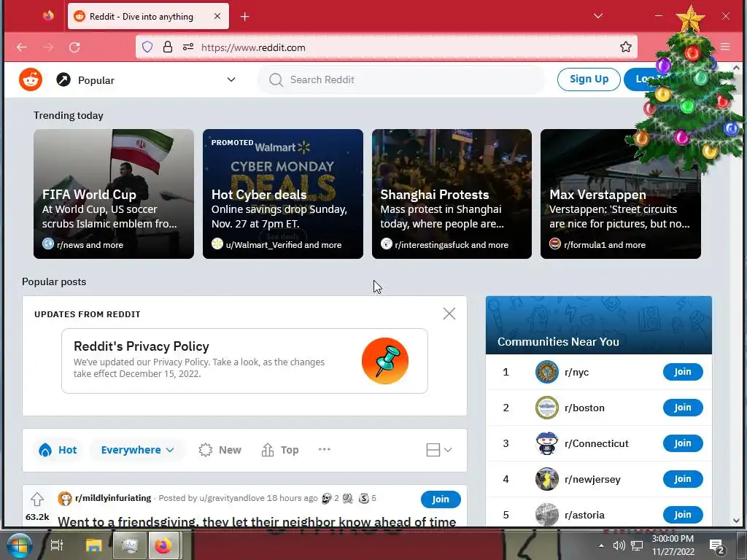Open the Windows Start button

click(x=18, y=545)
